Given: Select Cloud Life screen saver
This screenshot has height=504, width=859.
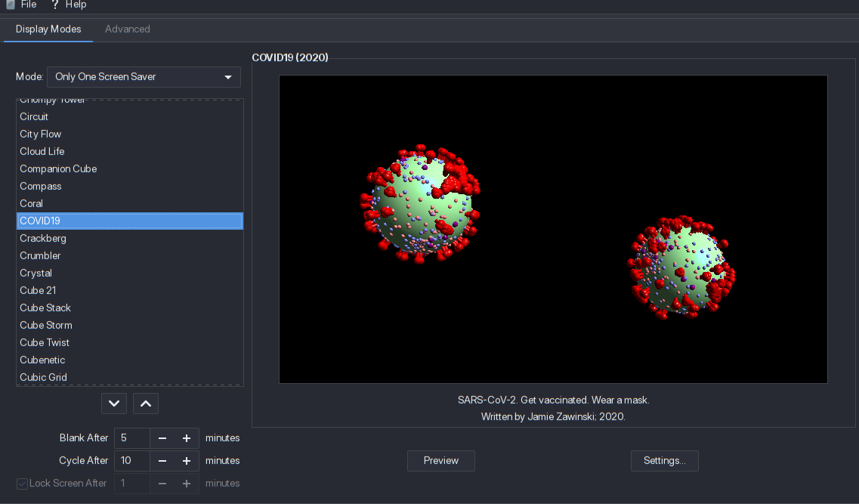Looking at the screenshot, I should click(x=130, y=151).
